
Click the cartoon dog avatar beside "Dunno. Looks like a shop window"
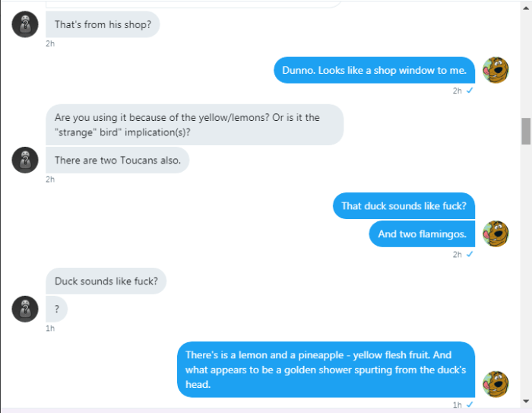coord(496,70)
